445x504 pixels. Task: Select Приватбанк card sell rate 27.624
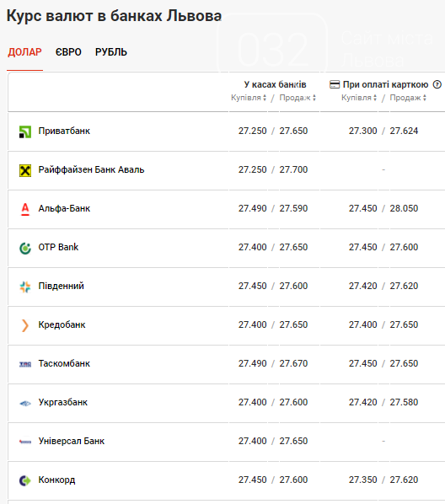tap(404, 131)
